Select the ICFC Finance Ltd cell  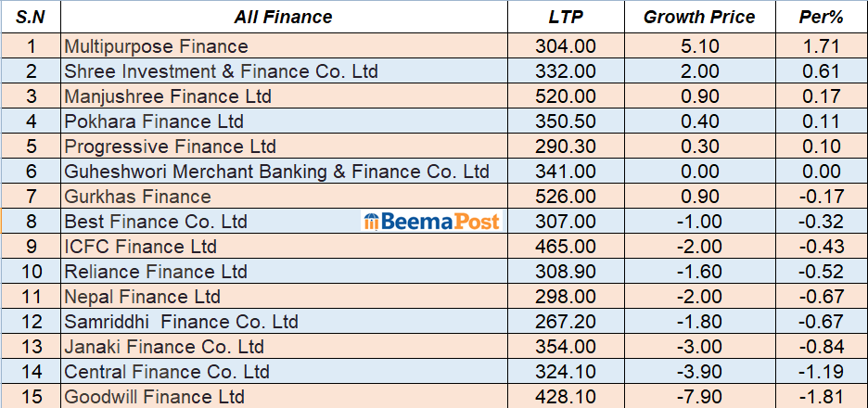[140, 247]
